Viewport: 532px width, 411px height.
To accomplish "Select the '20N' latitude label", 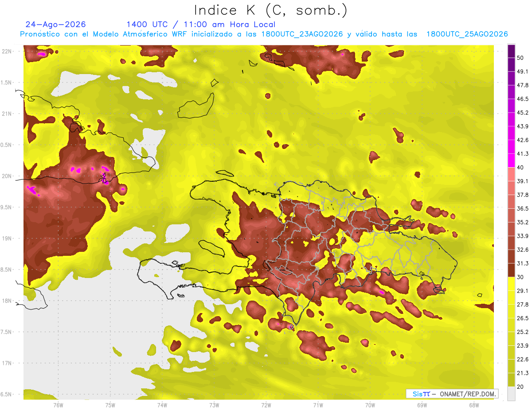I will point(8,176).
